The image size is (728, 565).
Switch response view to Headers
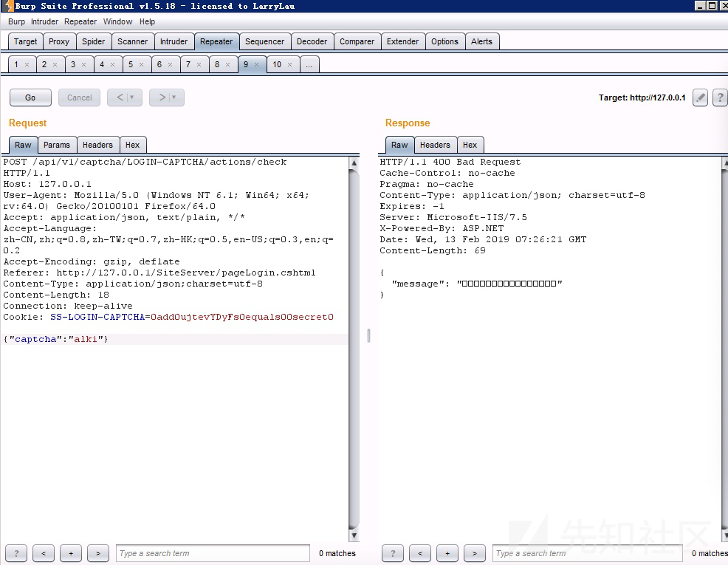435,145
